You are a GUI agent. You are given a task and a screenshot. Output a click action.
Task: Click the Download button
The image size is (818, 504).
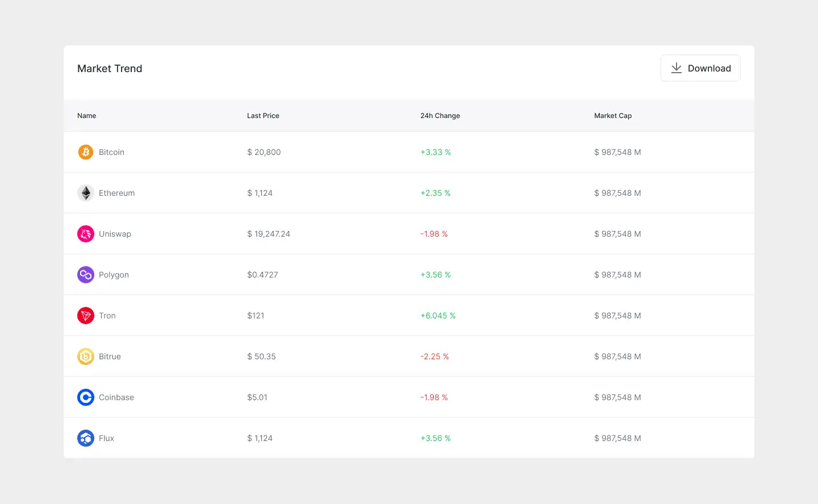click(x=700, y=68)
